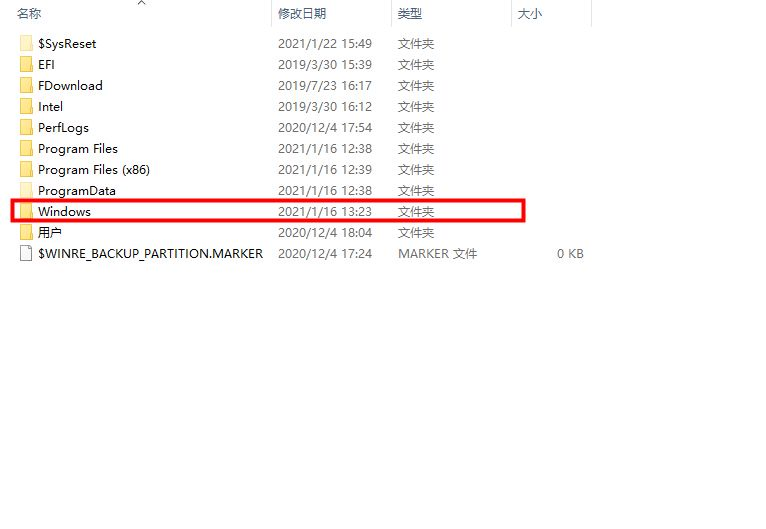
Task: Click the FDownload folder icon
Action: tap(26, 85)
